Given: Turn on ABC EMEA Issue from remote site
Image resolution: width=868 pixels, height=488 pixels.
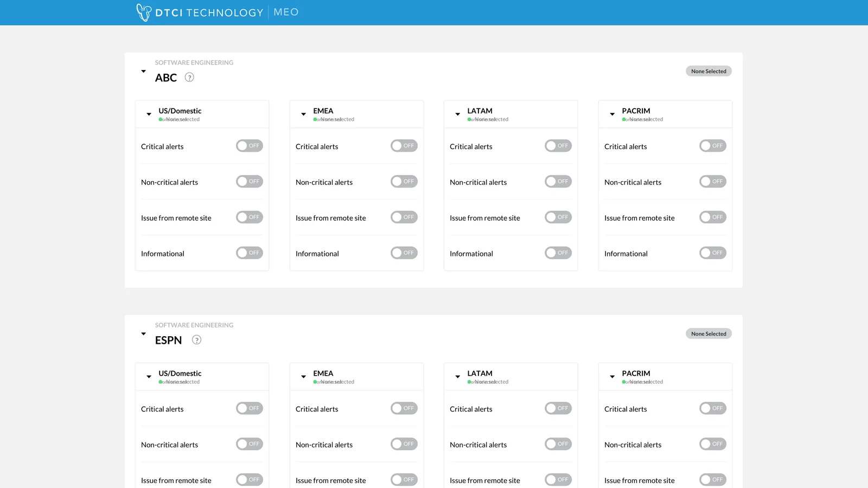Looking at the screenshot, I should tap(404, 217).
